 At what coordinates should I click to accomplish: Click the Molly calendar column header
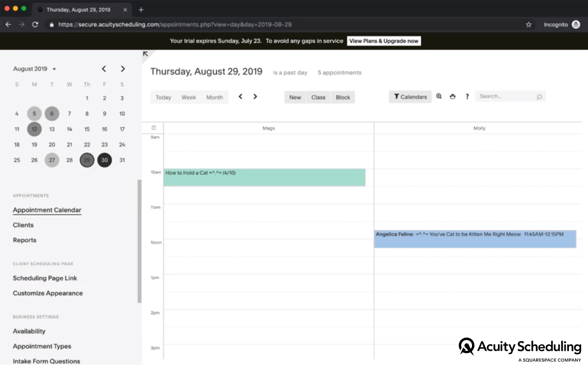point(479,128)
